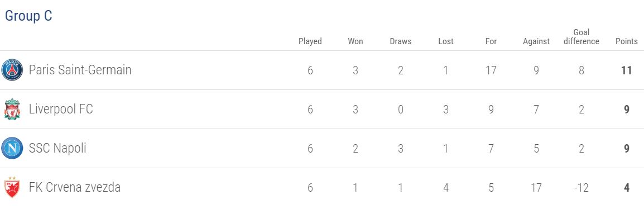Image resolution: width=644 pixels, height=209 pixels.
Task: Click the Draws column header
Action: click(401, 41)
